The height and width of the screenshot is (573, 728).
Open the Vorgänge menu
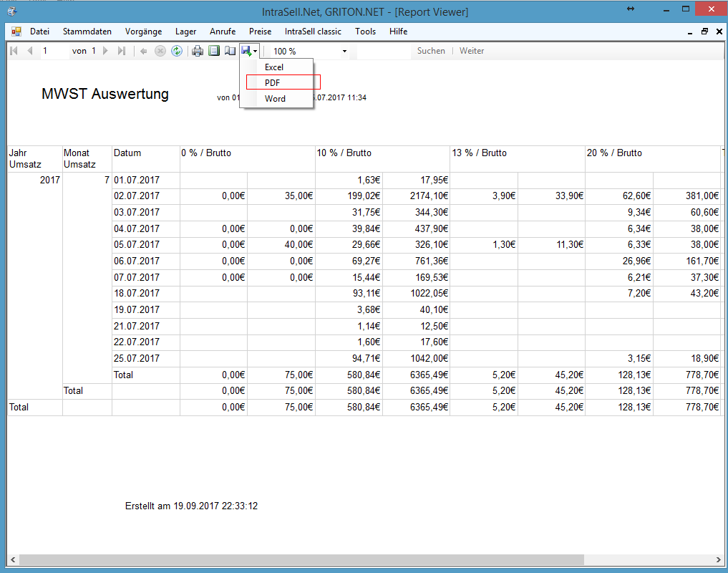click(x=143, y=32)
